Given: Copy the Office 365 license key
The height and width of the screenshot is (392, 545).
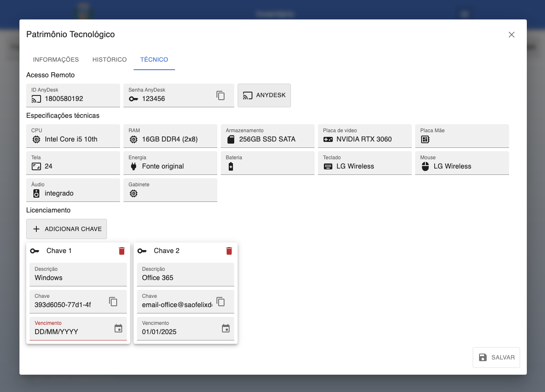Looking at the screenshot, I should 221,302.
